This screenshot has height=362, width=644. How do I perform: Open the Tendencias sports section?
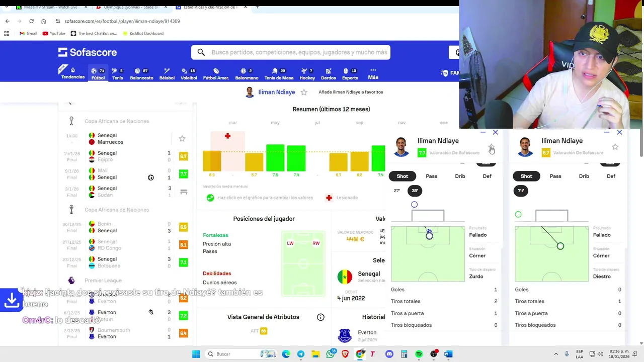coord(73,73)
